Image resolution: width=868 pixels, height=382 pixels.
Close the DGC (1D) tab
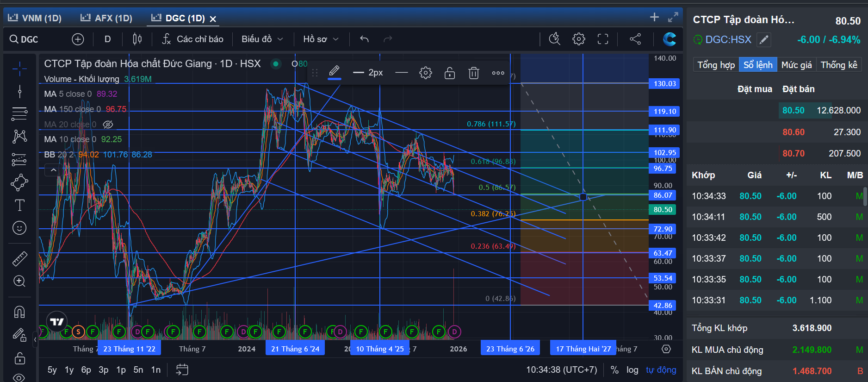click(213, 19)
